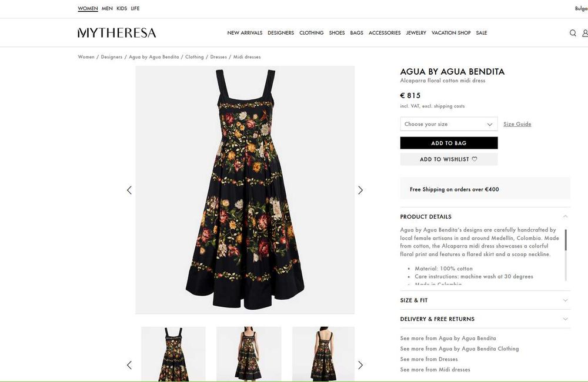588x382 pixels.
Task: Open the Size Guide link
Action: coord(517,124)
